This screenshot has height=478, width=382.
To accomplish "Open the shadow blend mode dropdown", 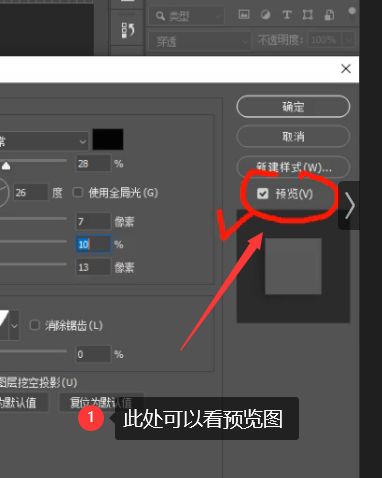I will [x=44, y=141].
